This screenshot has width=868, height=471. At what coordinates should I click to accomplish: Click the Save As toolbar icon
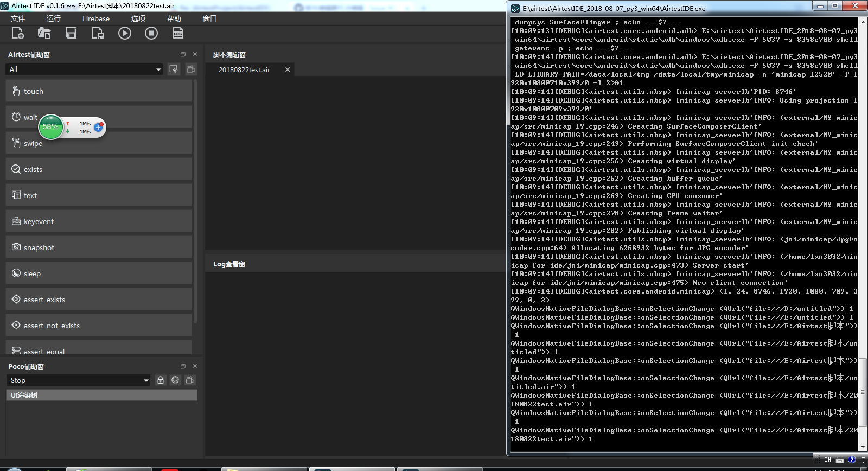[98, 33]
